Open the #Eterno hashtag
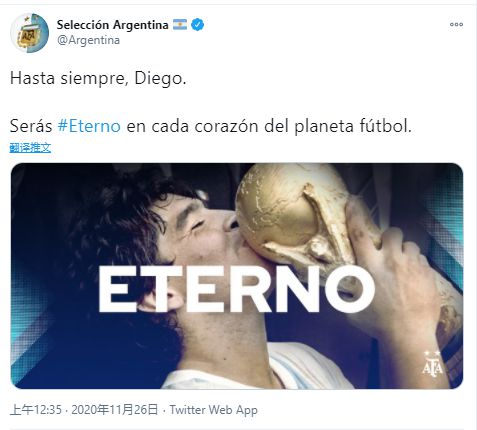The width and height of the screenshot is (477, 430). pos(89,126)
